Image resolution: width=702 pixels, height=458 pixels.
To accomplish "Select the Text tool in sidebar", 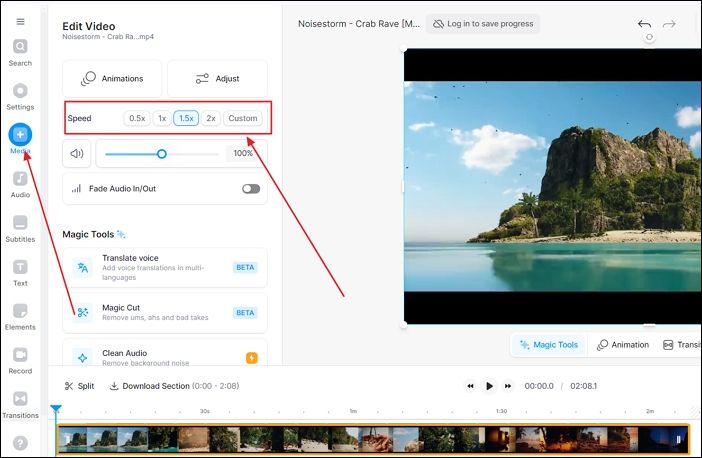I will 20,267.
